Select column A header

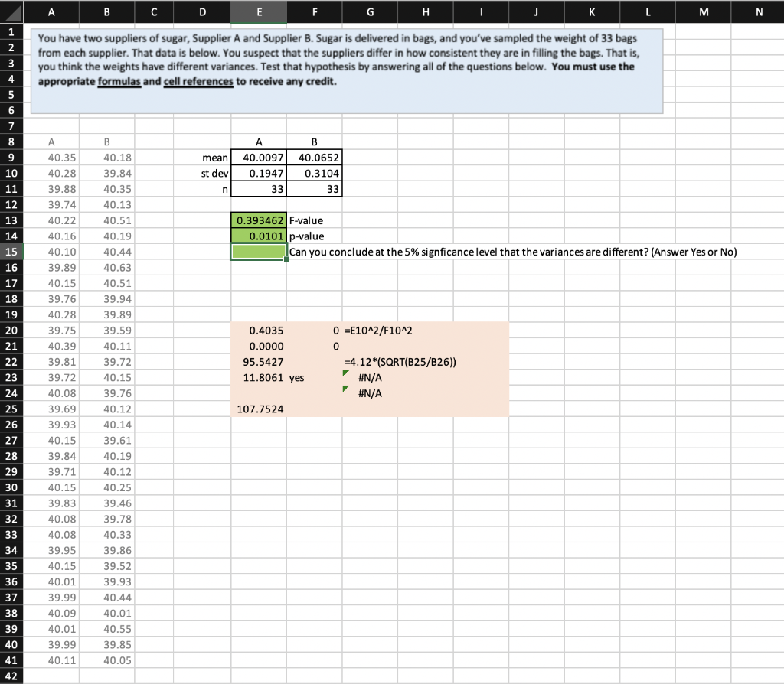[x=51, y=12]
